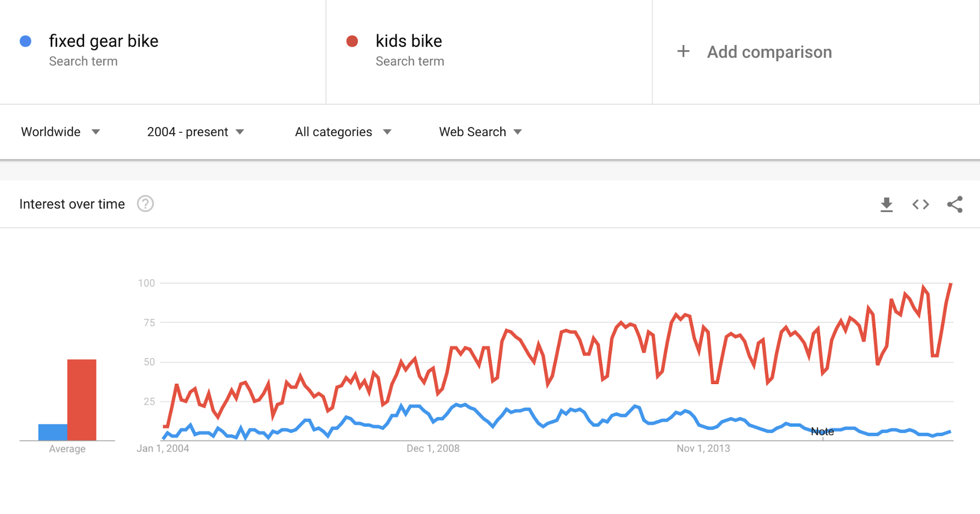This screenshot has height=514, width=980.
Task: Click the red kids bike dot
Action: [352, 41]
